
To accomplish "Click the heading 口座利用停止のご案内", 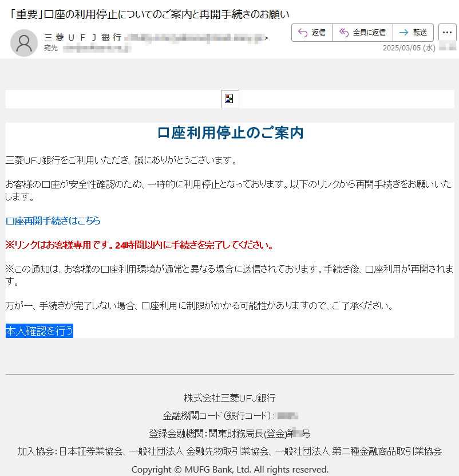I will click(x=230, y=133).
